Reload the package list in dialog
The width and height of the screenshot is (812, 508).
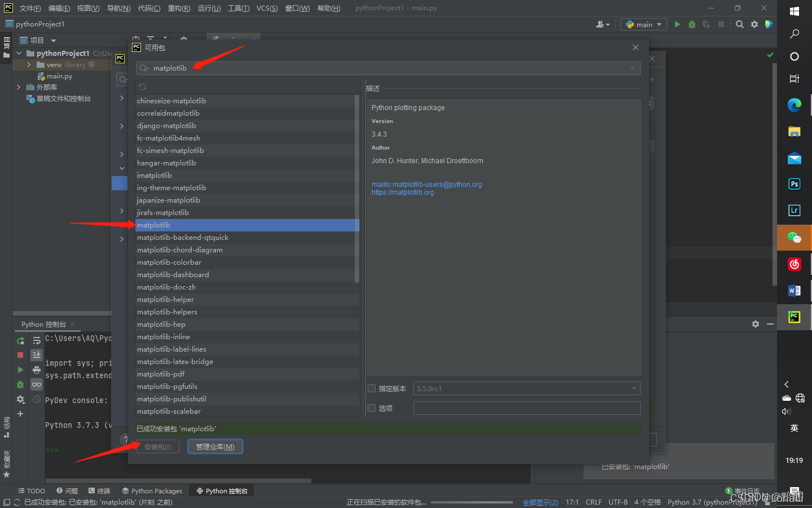(x=143, y=87)
